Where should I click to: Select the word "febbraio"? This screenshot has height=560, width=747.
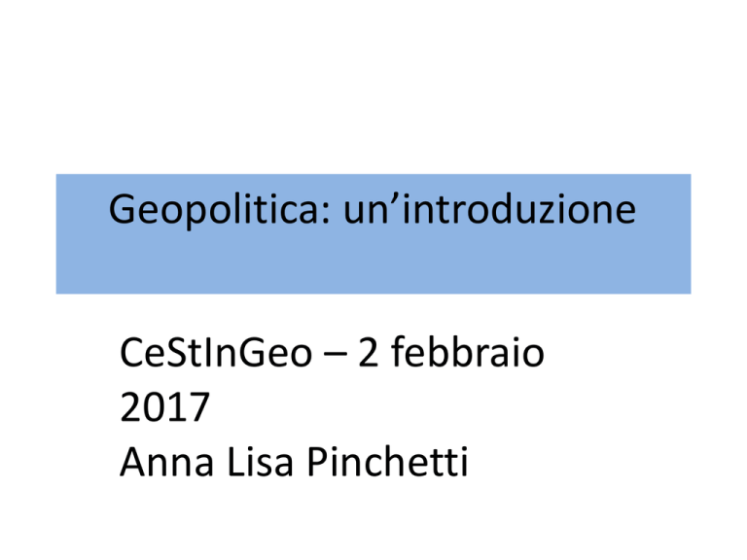point(467,351)
